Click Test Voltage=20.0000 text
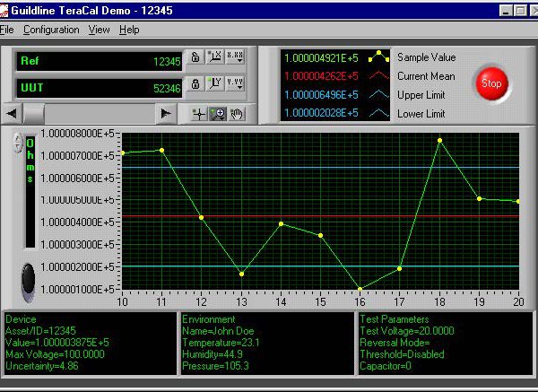The width and height of the screenshot is (538, 392). pos(407,331)
